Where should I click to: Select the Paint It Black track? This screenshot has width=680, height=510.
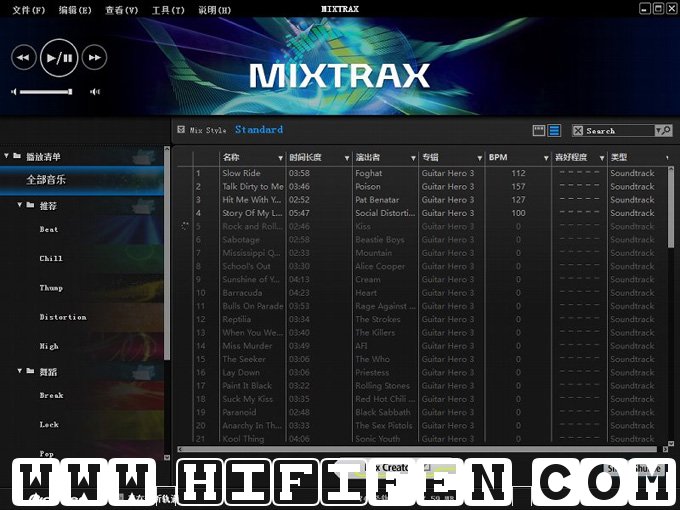click(x=247, y=386)
